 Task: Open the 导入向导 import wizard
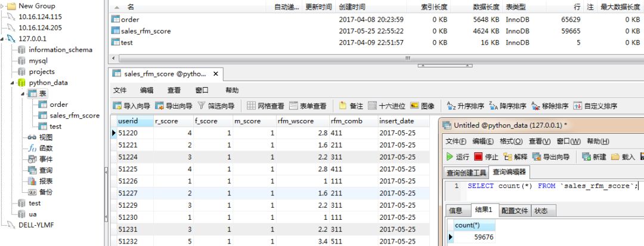point(131,106)
